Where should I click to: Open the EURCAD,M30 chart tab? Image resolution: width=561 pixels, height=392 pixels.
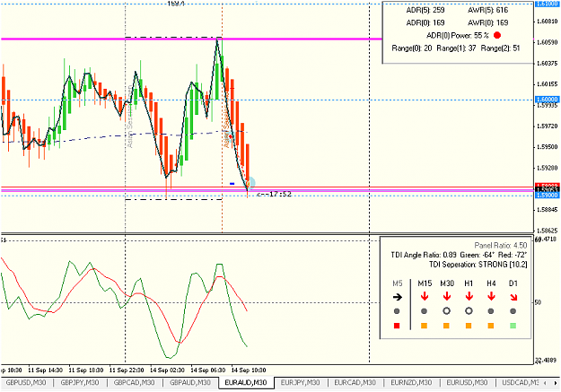355,382
